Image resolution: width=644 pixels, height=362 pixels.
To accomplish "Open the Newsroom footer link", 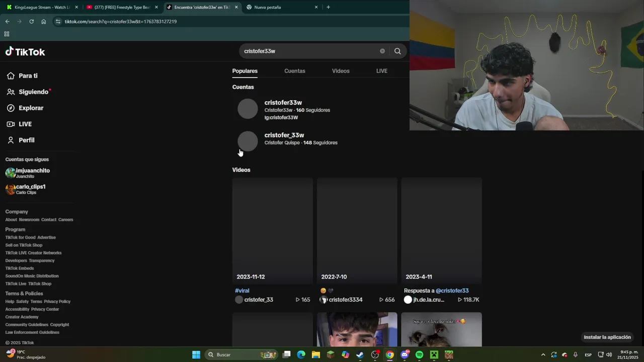I will click(x=29, y=220).
